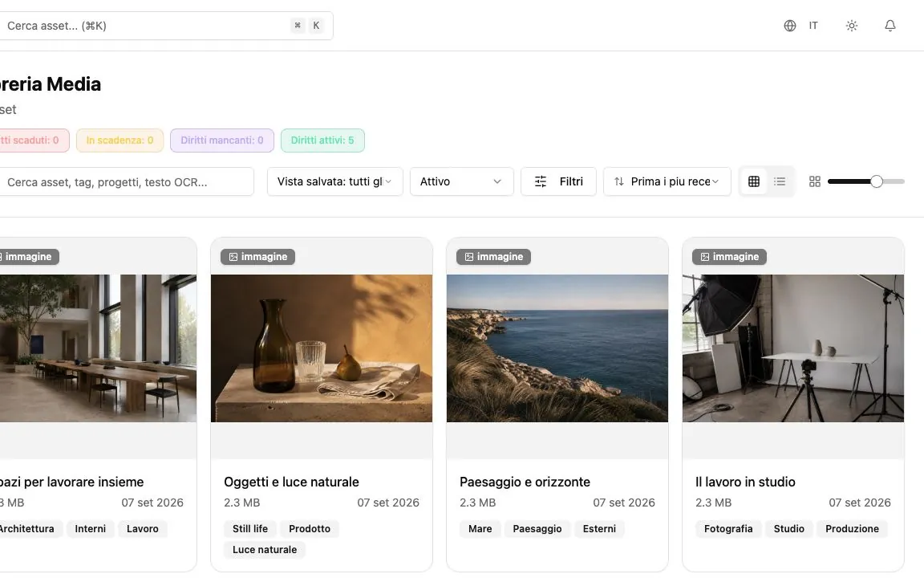The width and height of the screenshot is (924, 578).
Task: Toggle the light theme sun icon
Action: (x=852, y=26)
